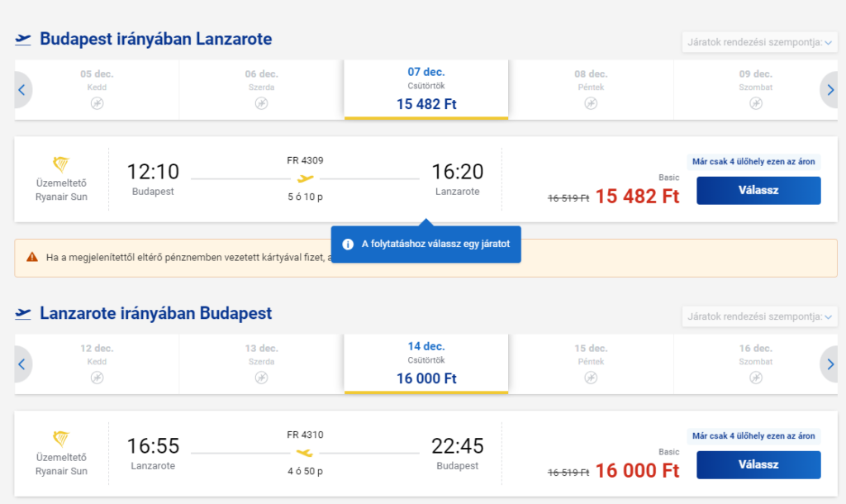Select the 08 dec. Péntek date tab
Viewport: 846px width, 504px height.
click(x=591, y=89)
